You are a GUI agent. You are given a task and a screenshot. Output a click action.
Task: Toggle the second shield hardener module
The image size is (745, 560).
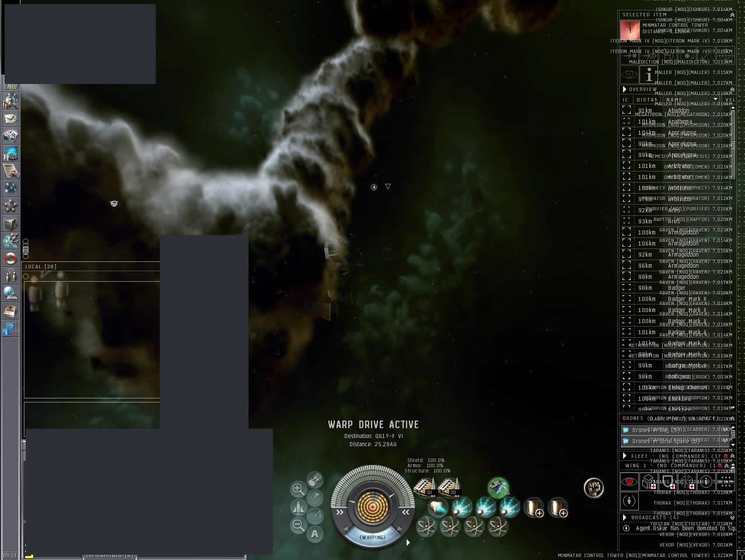[486, 507]
